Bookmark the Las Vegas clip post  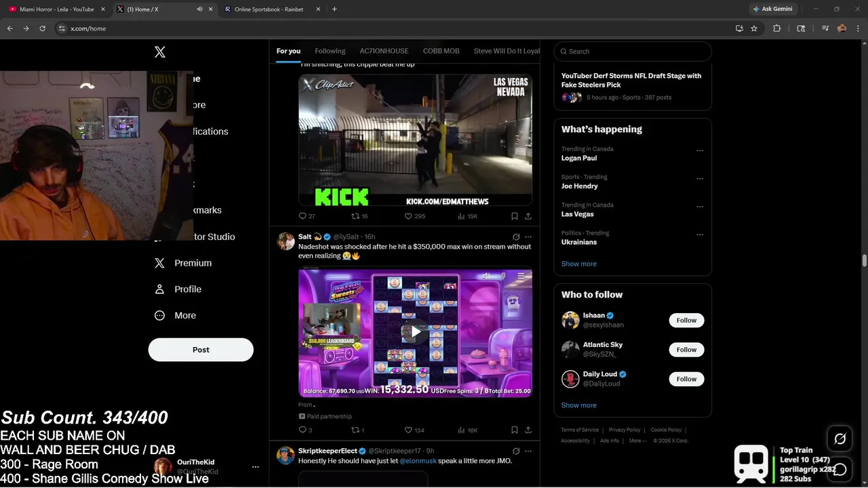click(514, 216)
